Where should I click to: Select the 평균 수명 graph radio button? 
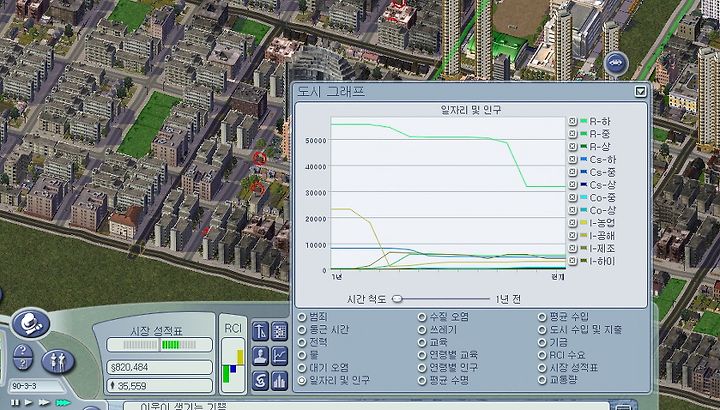422,380
